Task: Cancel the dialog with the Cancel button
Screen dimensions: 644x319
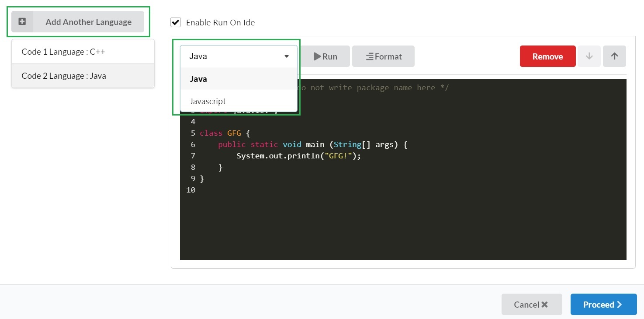Action: (531, 305)
